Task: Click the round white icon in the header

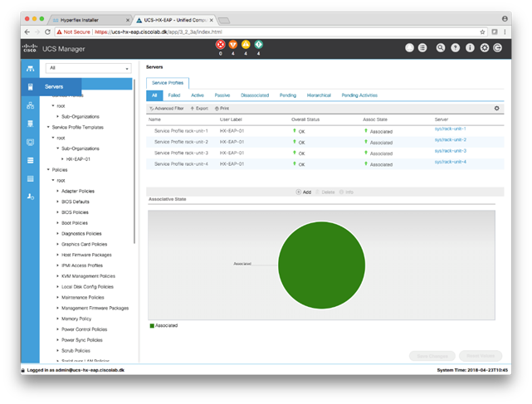Action: 409,48
